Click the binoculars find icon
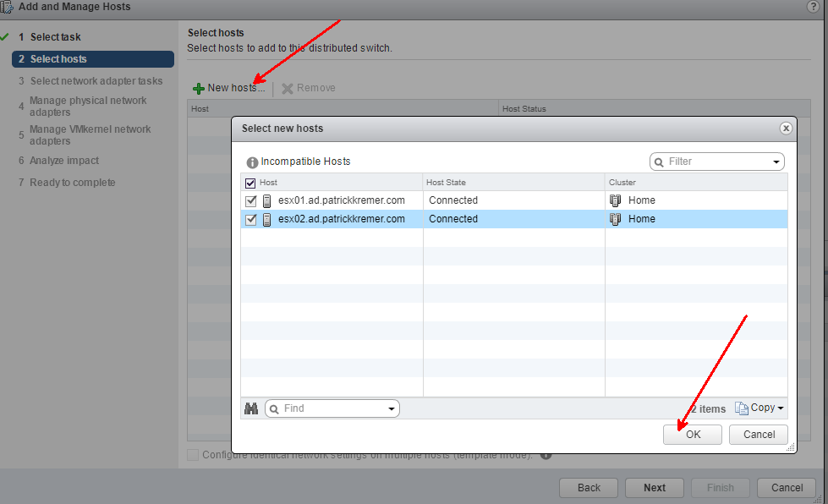The height and width of the screenshot is (504, 828). click(251, 408)
